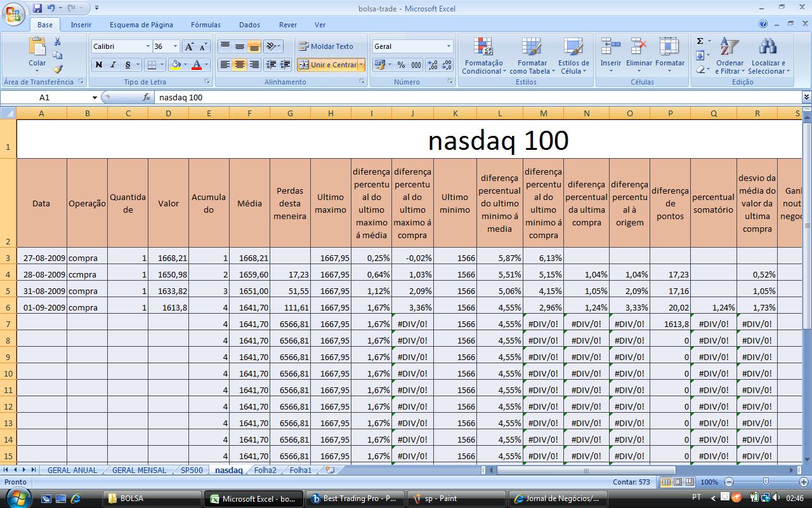Open Localizar e Seleccionar binoculars

pos(769,56)
